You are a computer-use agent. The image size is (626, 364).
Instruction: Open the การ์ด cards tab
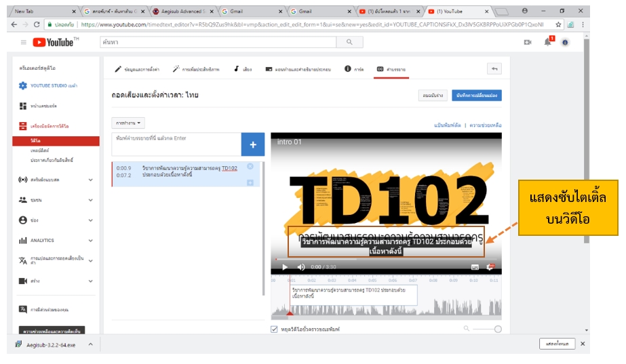[x=354, y=69]
